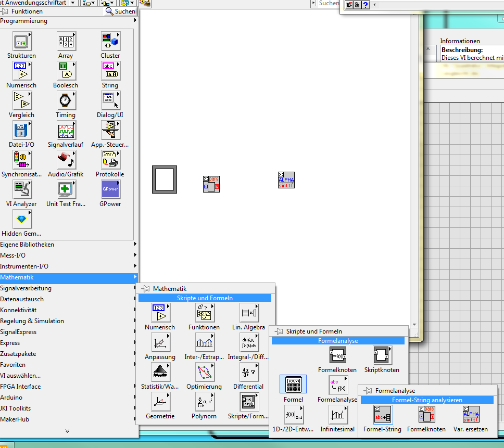The width and height of the screenshot is (504, 448).
Task: Expand hidden categories via the double chevron
Action: pyautogui.click(x=67, y=431)
